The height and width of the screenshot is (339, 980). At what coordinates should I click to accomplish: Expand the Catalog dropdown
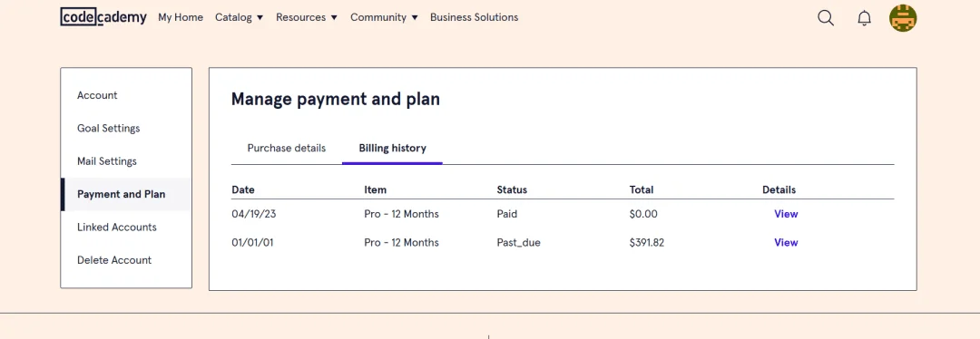point(240,17)
